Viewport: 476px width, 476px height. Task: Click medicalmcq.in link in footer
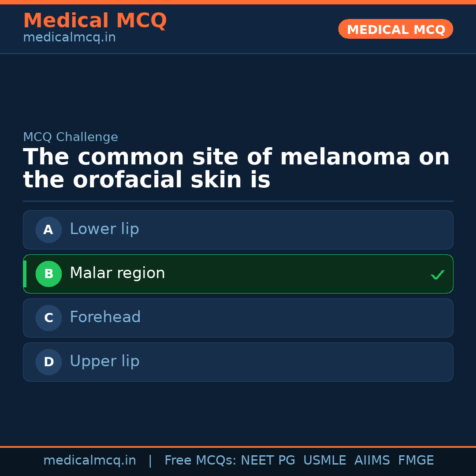pos(89,461)
